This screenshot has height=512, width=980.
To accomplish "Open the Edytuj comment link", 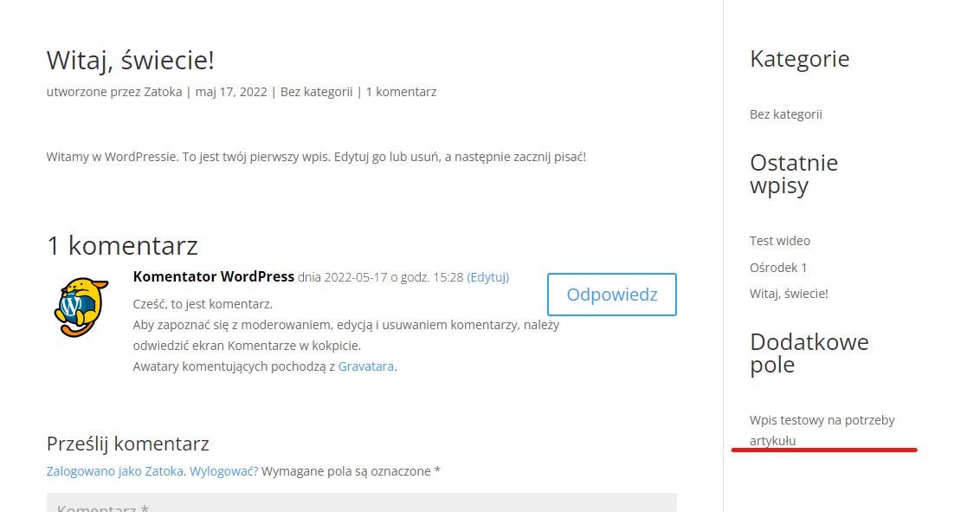I will click(487, 277).
